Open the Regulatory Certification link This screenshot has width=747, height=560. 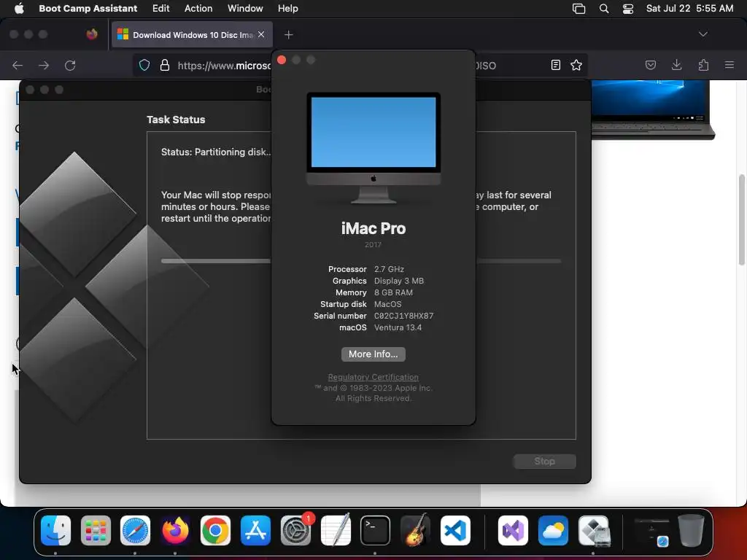tap(373, 377)
